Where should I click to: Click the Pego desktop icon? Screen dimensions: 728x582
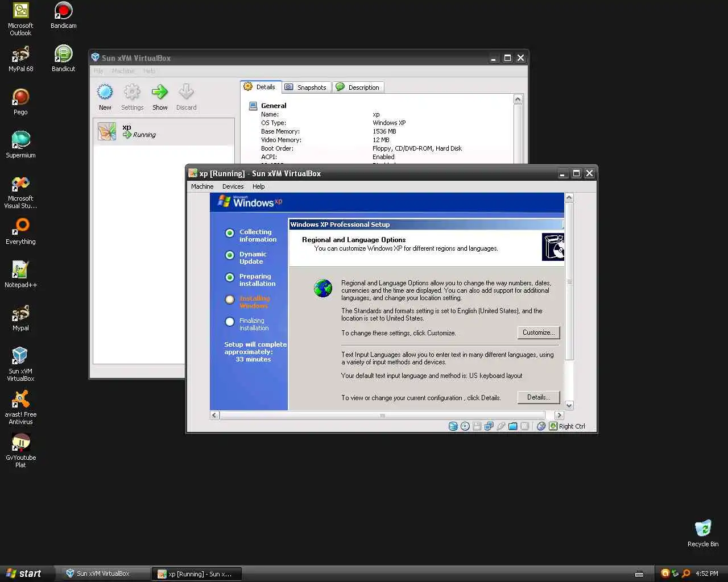(x=20, y=102)
